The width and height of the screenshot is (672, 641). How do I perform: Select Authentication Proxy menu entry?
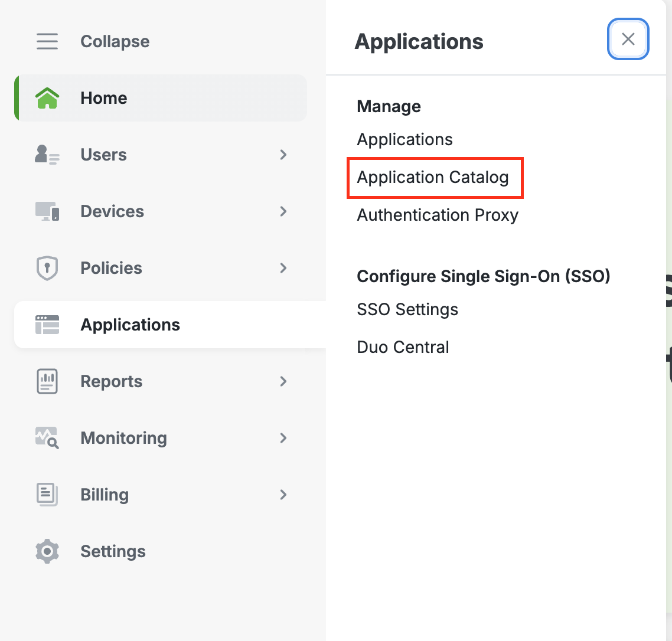click(438, 215)
